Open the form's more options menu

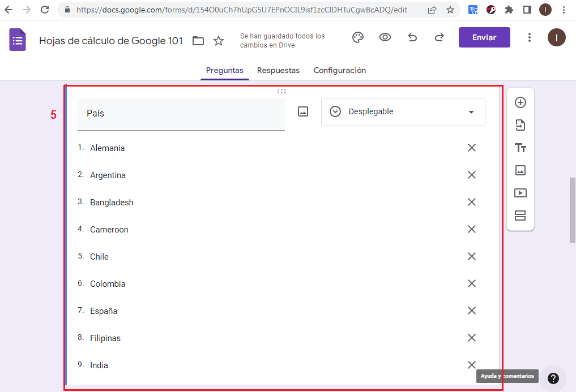coord(530,37)
